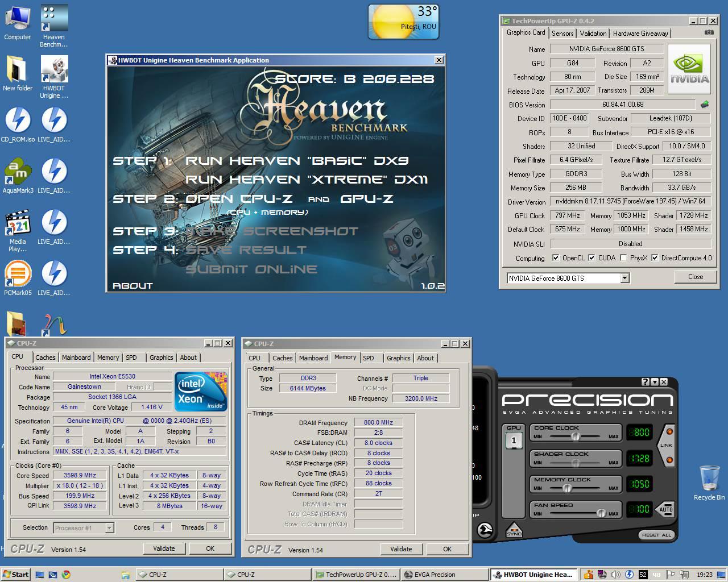Toggle the CUDA checkbox in GPU-Z

(x=591, y=258)
